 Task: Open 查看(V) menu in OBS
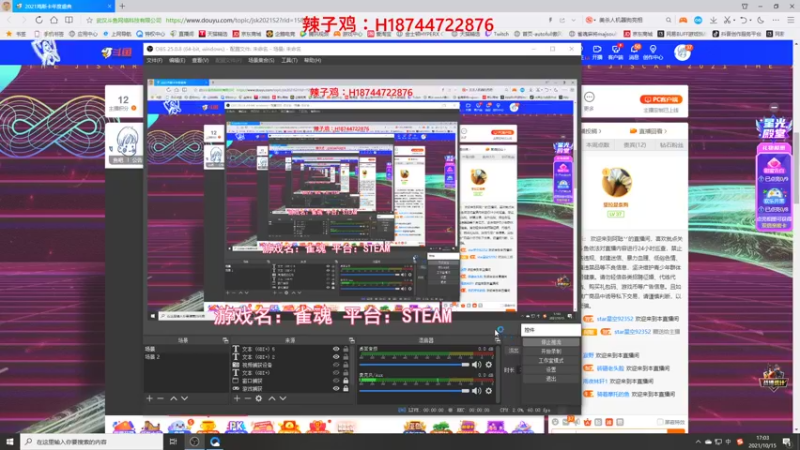(200, 60)
